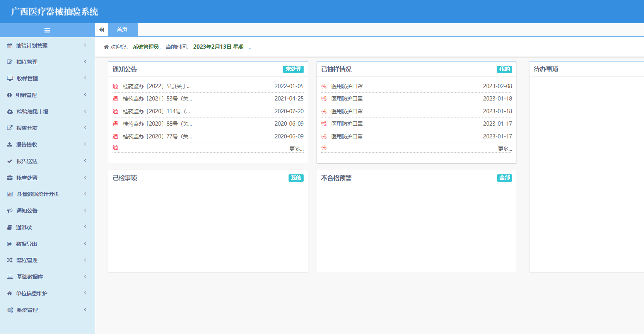The image size is (644, 334).
Task: Click the bar chart icon beside 质量数据统计分析
Action: (10, 194)
